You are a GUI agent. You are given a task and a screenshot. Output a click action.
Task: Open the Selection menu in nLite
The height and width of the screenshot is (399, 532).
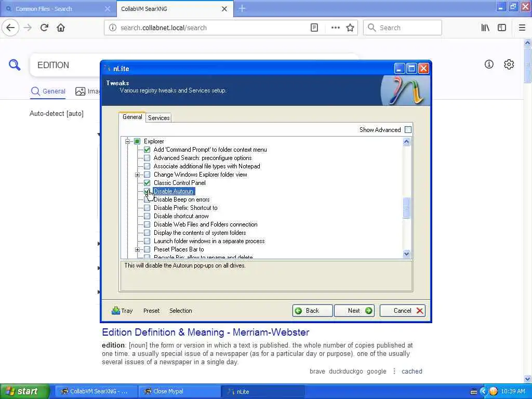pyautogui.click(x=180, y=311)
